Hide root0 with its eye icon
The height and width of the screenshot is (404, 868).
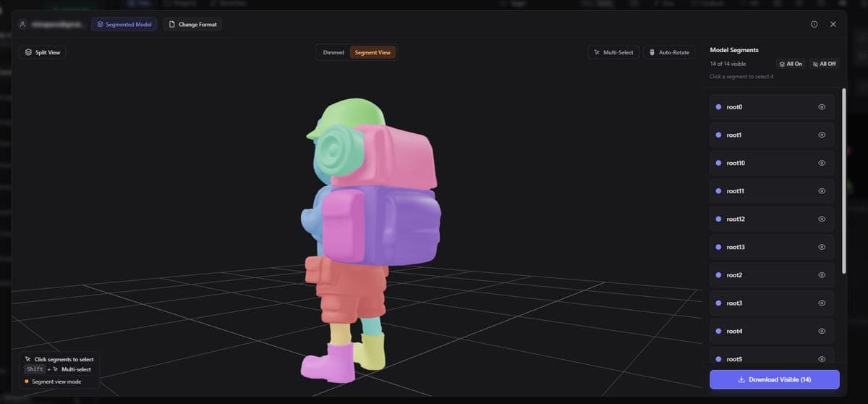(x=822, y=107)
